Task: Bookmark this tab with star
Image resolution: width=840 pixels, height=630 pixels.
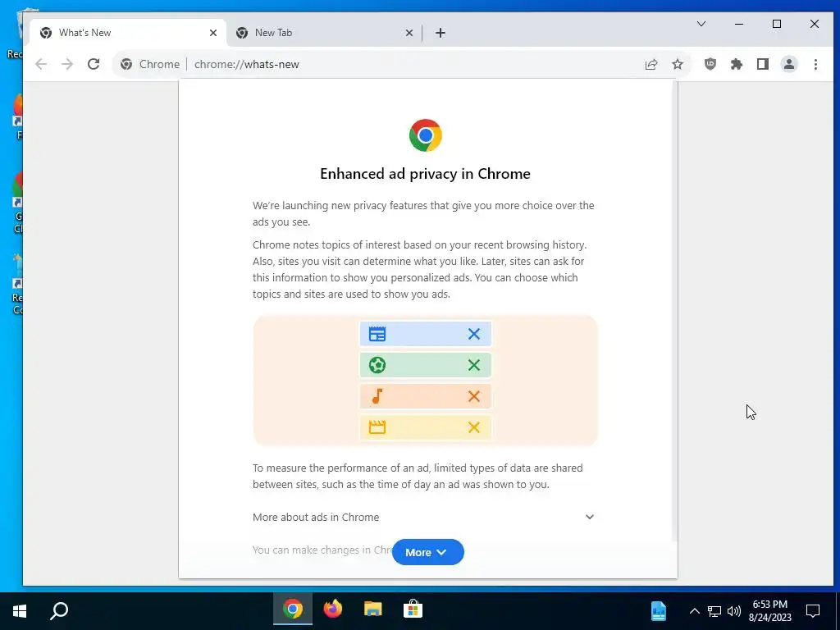Action: pyautogui.click(x=678, y=64)
